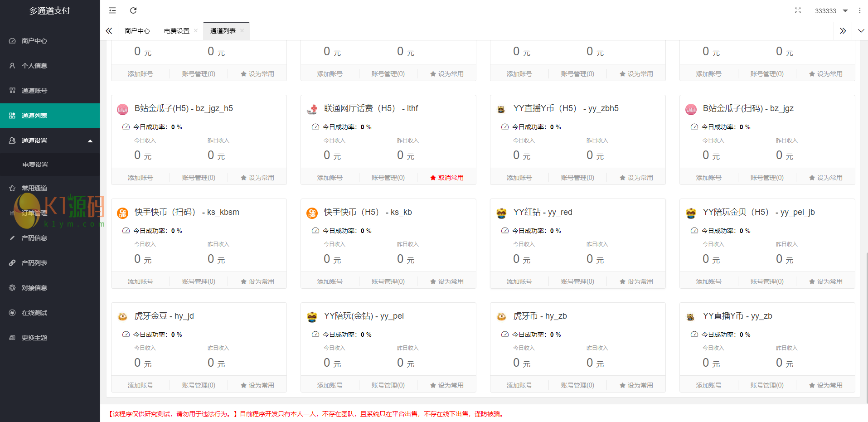868x422 pixels.
Task: Click the B站金瓜子(H5) channel logo icon
Action: 122,109
